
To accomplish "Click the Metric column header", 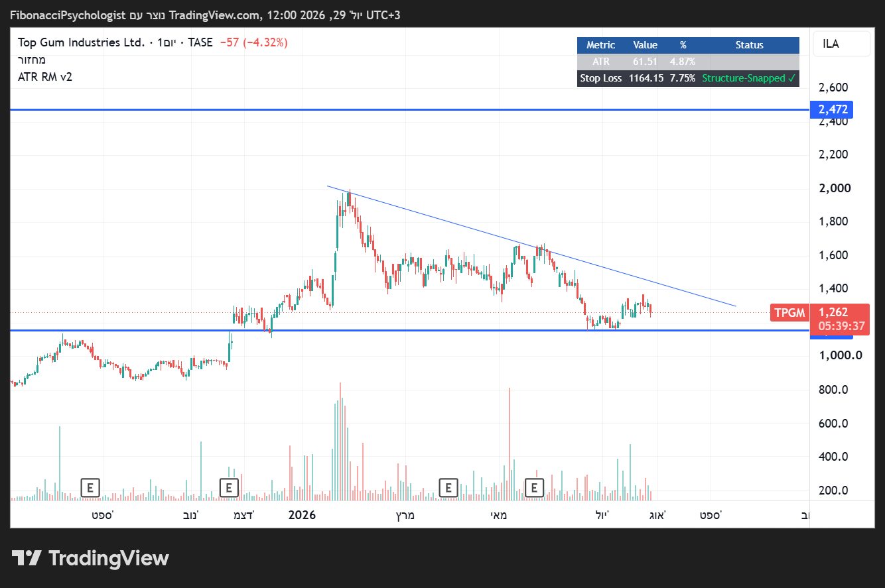I will 601,45.
